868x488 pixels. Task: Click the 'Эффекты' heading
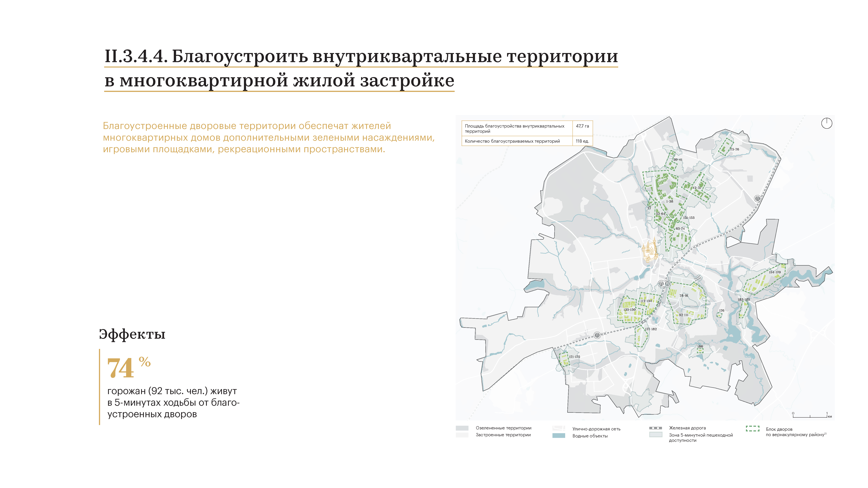[132, 334]
